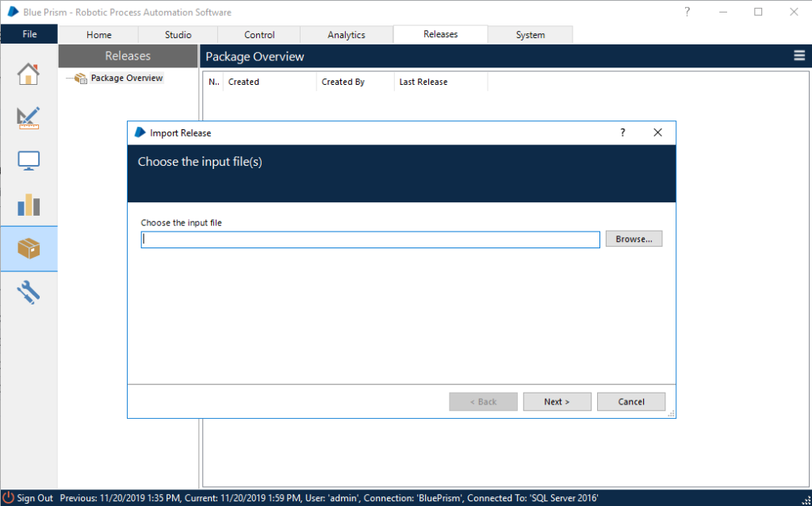Open the Package Overview hamburger menu
Viewport: 812px width, 506px height.
click(799, 56)
